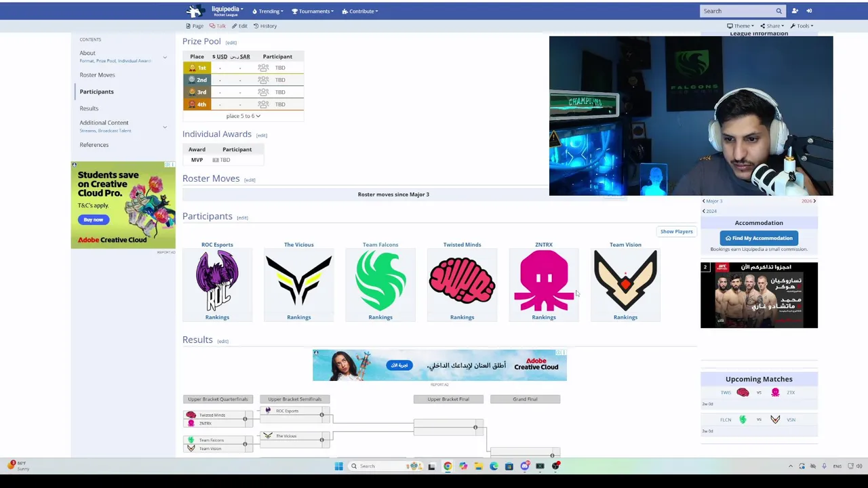
Task: Click the 1st place trophy cell
Action: point(197,68)
